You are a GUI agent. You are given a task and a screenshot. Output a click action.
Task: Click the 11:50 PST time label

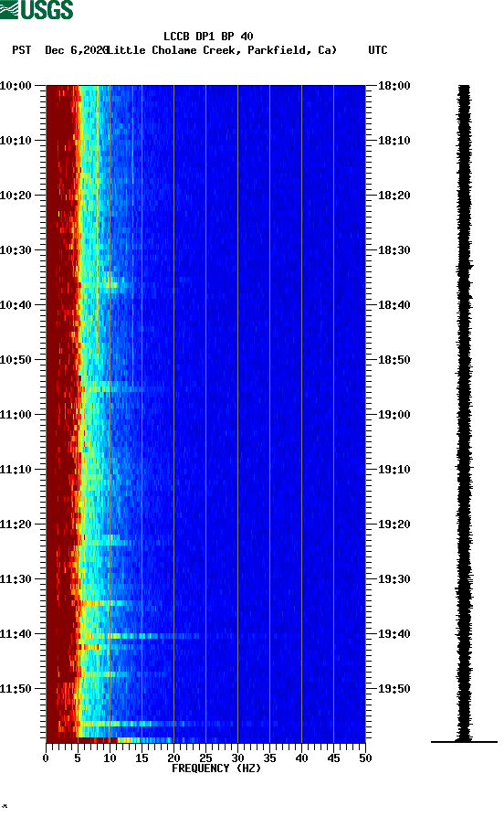[x=16, y=688]
